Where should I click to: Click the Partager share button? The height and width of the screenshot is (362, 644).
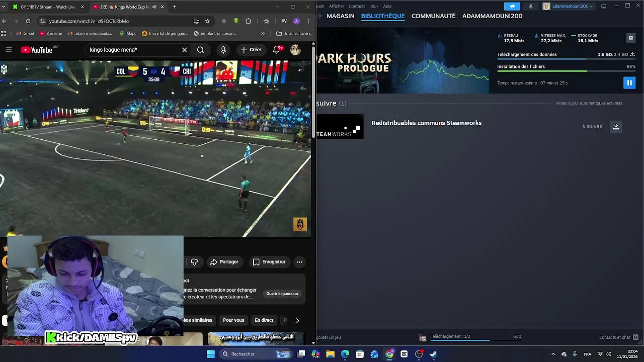click(224, 262)
